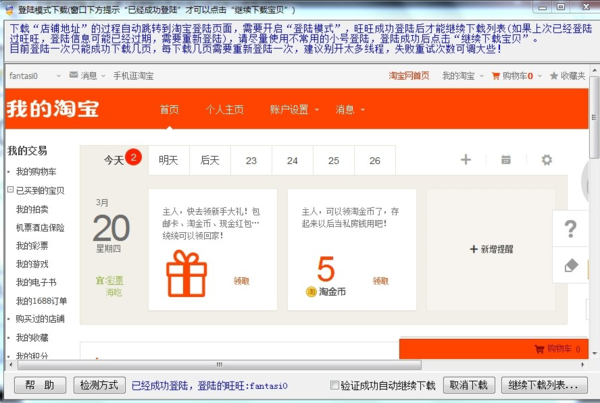The image size is (600, 403).
Task: Click the eraser feedback icon
Action: click(x=571, y=265)
